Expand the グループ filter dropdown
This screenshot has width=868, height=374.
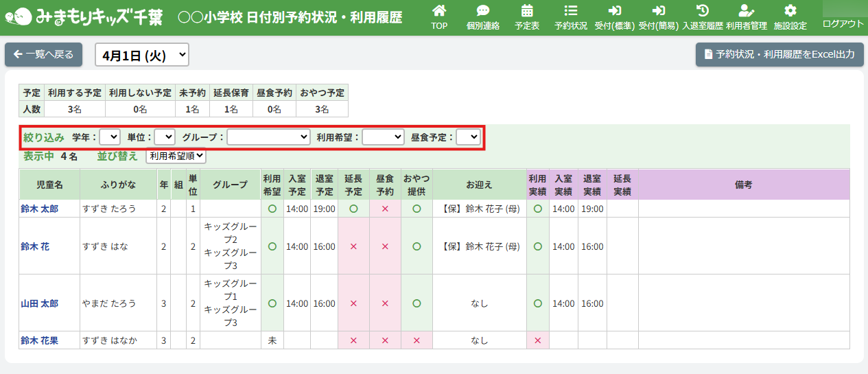pyautogui.click(x=268, y=137)
